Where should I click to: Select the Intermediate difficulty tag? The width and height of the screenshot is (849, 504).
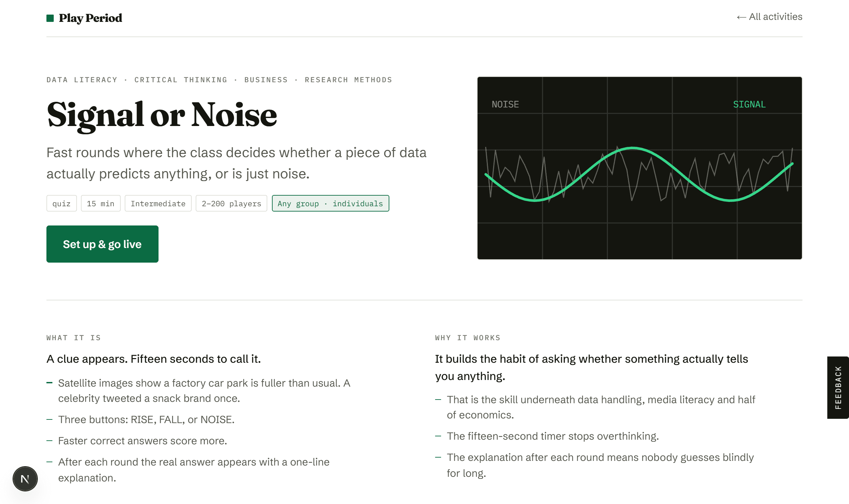(158, 204)
